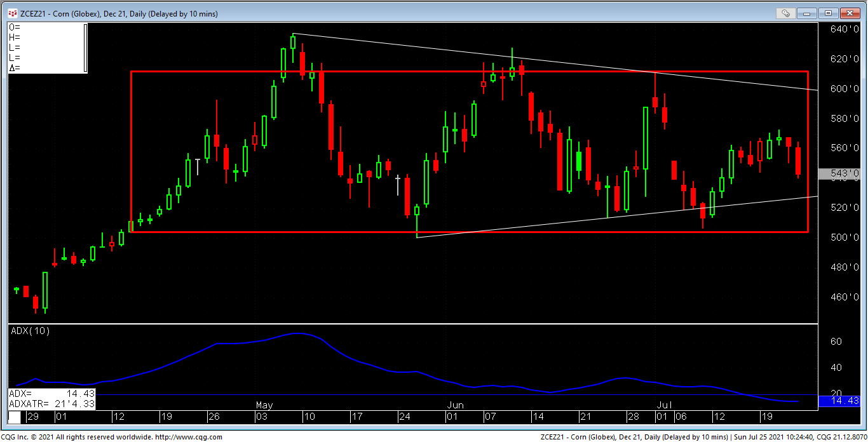Click the 29 date on time axis
The width and height of the screenshot is (868, 442).
coord(33,417)
